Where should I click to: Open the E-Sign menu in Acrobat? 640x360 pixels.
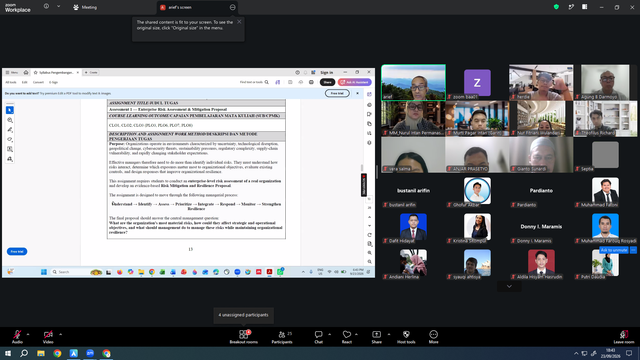53,82
